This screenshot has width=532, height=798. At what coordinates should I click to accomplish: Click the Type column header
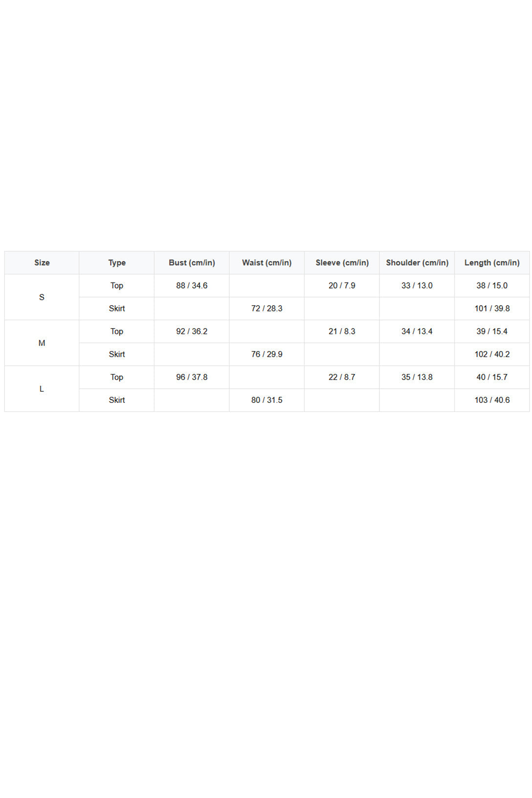117,263
